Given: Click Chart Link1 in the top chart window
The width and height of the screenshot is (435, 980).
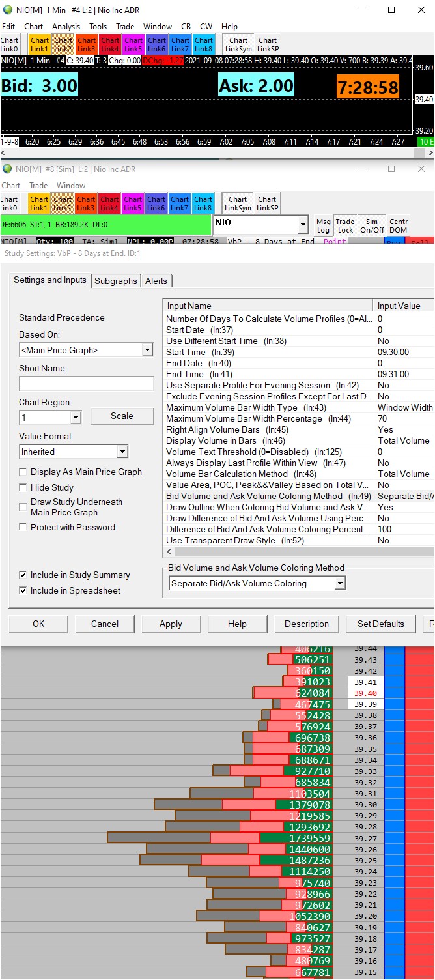Looking at the screenshot, I should (x=39, y=44).
